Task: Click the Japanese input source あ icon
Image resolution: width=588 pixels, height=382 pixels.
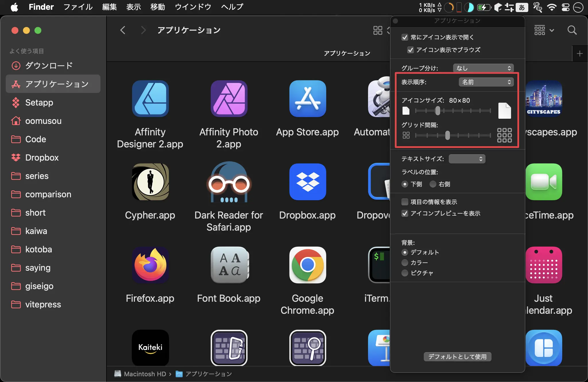Action: [522, 7]
